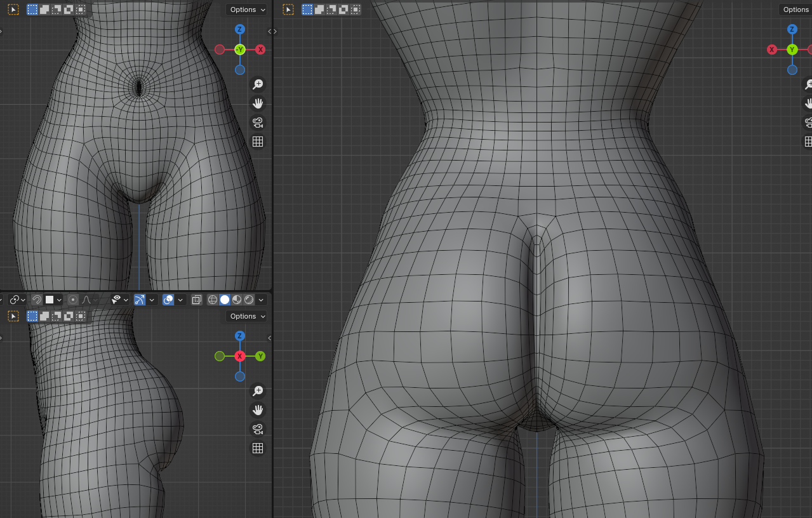Image resolution: width=812 pixels, height=518 pixels.
Task: Click the Y axis on bottom-left viewport gizmo
Action: [x=260, y=356]
